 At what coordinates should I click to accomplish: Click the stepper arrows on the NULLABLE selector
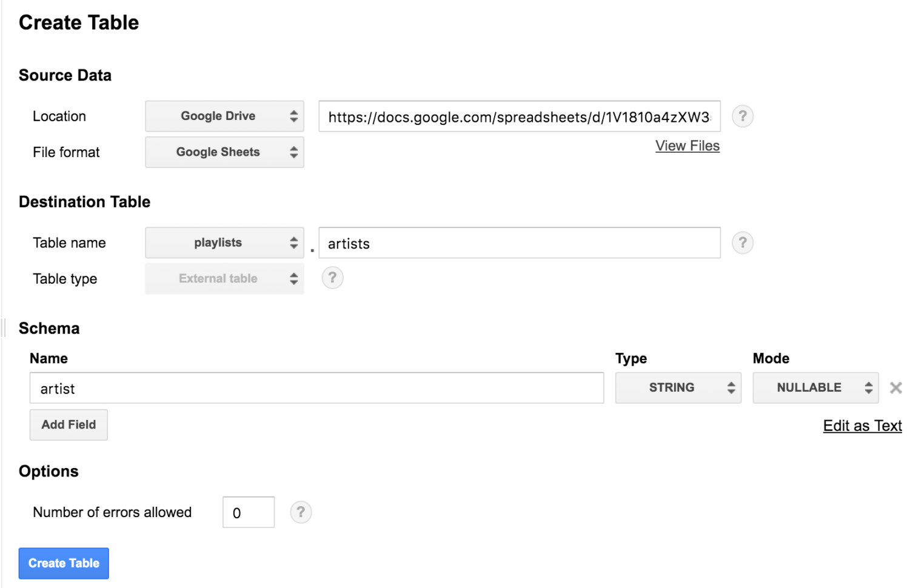tap(868, 387)
